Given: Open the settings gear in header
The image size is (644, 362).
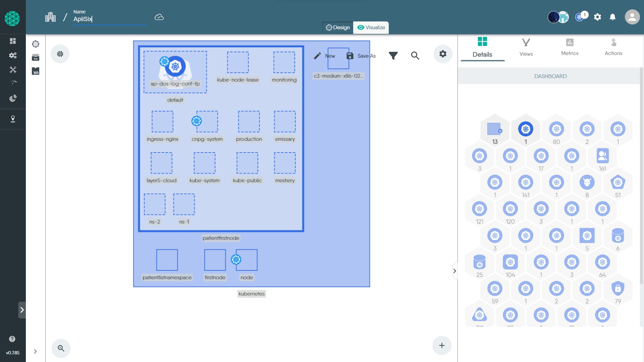Looking at the screenshot, I should tap(597, 17).
